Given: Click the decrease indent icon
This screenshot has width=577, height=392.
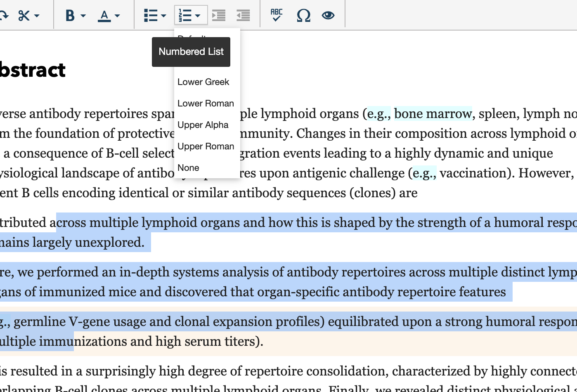Looking at the screenshot, I should pos(243,16).
